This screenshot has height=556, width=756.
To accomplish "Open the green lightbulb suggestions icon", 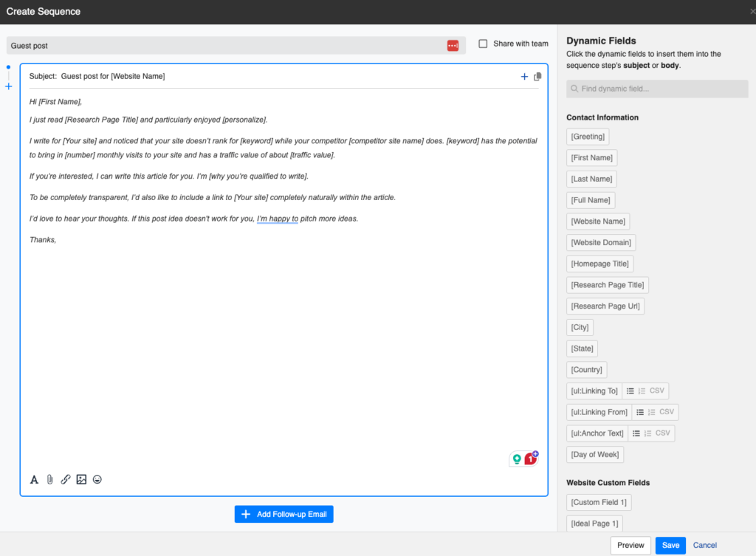I will tap(516, 458).
